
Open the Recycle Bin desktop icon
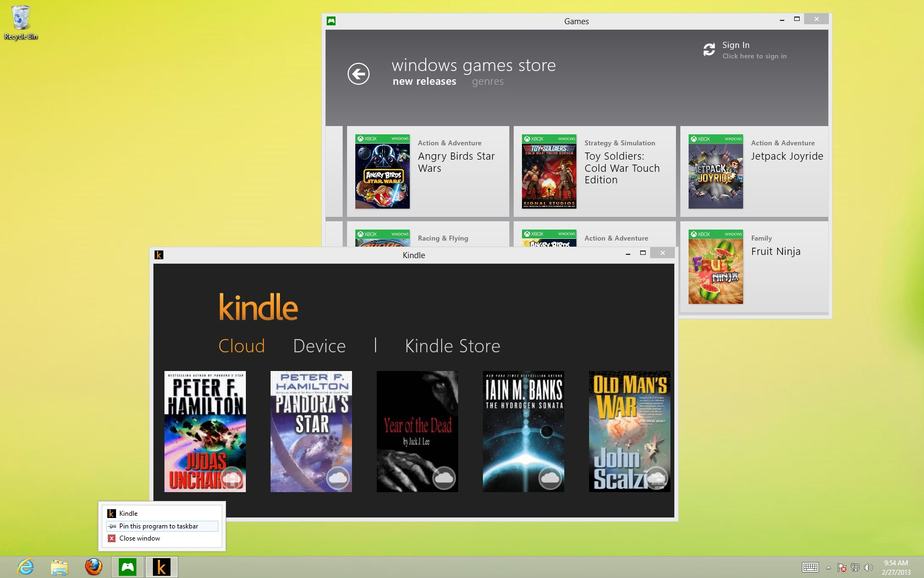(21, 23)
